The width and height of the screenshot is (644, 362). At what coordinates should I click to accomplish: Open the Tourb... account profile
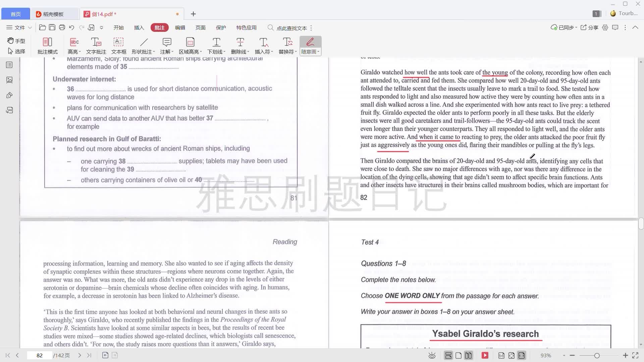[624, 13]
